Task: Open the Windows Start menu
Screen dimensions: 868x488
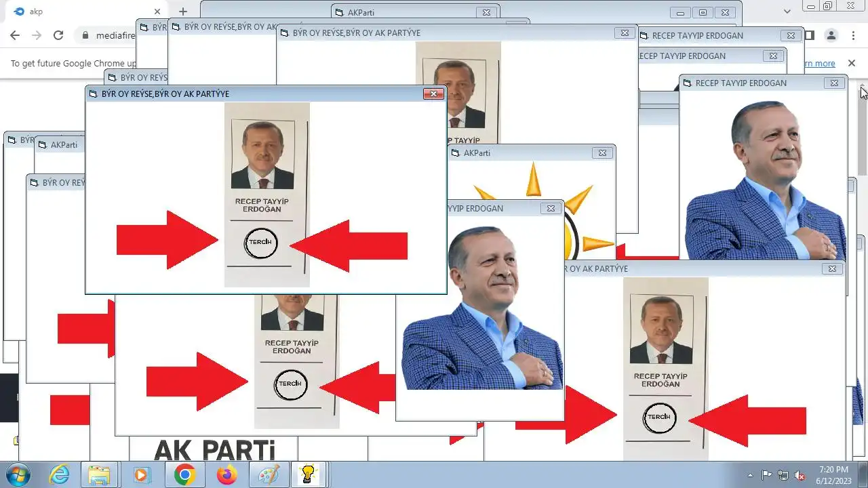Action: click(17, 474)
